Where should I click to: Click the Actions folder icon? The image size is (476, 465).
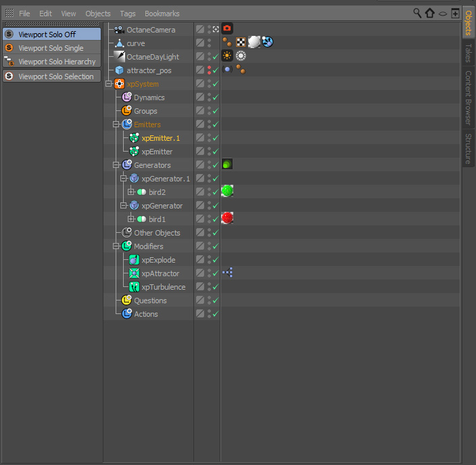(x=126, y=313)
